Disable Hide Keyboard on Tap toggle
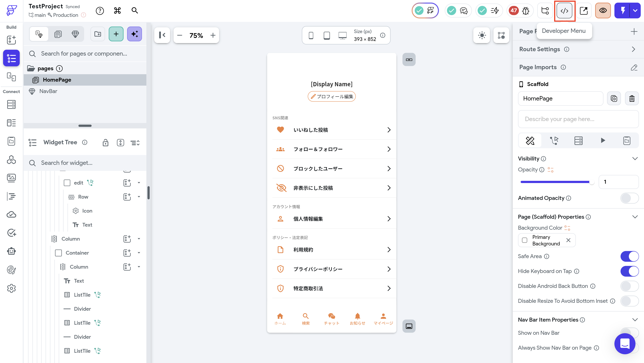 (x=629, y=271)
